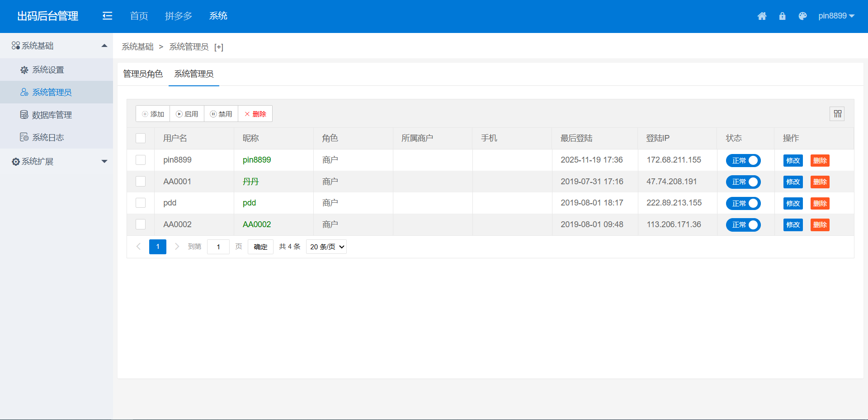Toggle the 正常 status switch for pdd
This screenshot has width=868, height=420.
[743, 204]
